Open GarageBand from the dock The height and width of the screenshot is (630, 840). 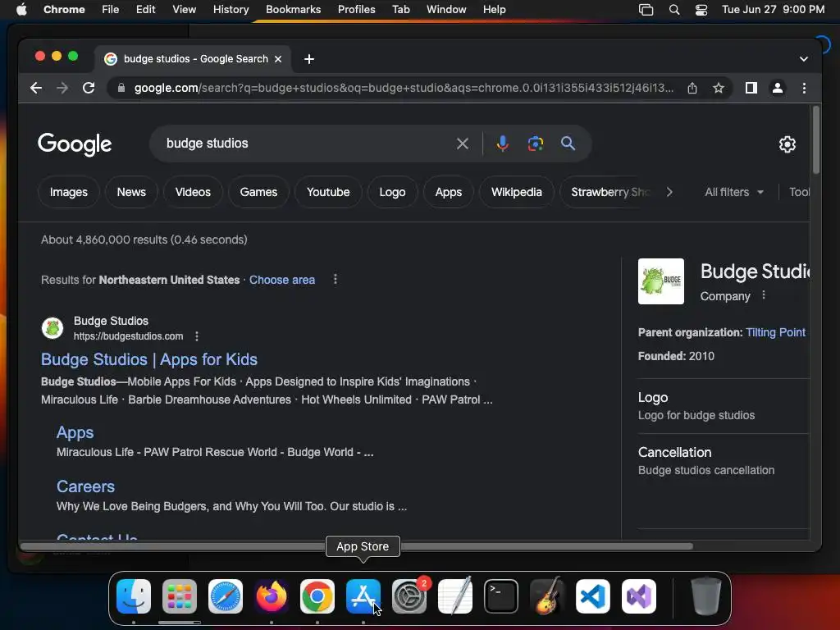[547, 596]
